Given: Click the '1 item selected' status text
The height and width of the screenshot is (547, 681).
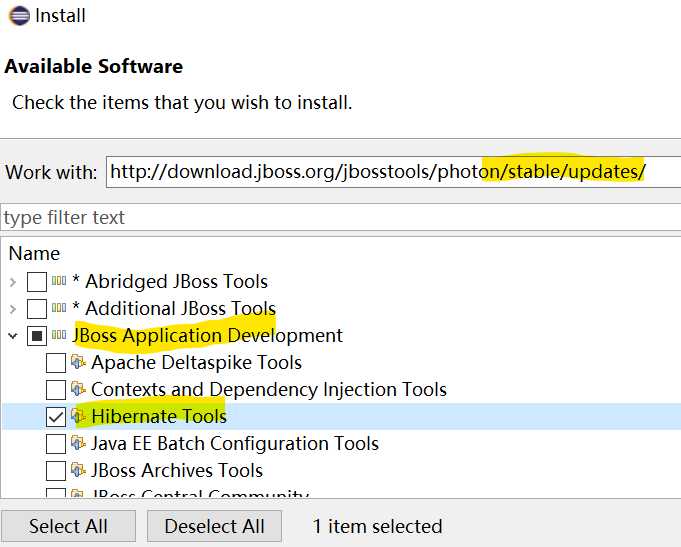Looking at the screenshot, I should click(377, 526).
